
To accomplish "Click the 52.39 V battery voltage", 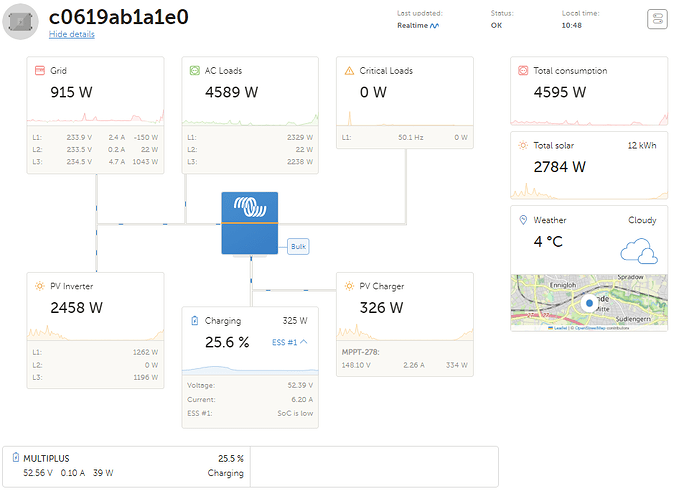I will [x=300, y=386].
